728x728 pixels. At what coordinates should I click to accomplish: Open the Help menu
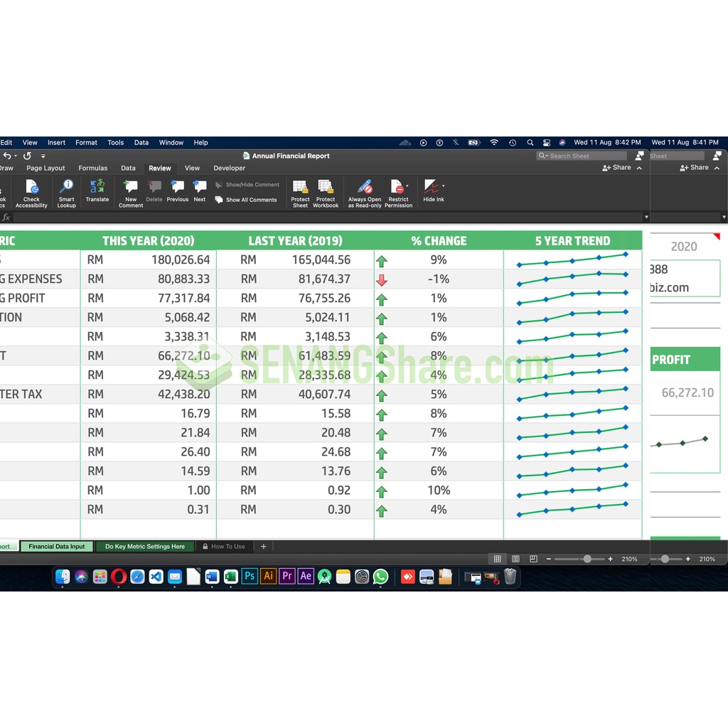[x=200, y=142]
